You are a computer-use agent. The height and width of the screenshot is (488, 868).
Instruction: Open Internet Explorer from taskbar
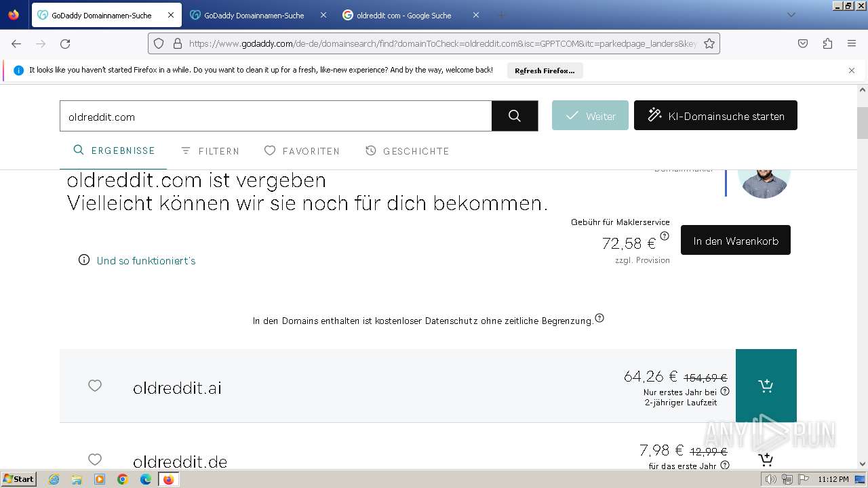[x=54, y=479]
